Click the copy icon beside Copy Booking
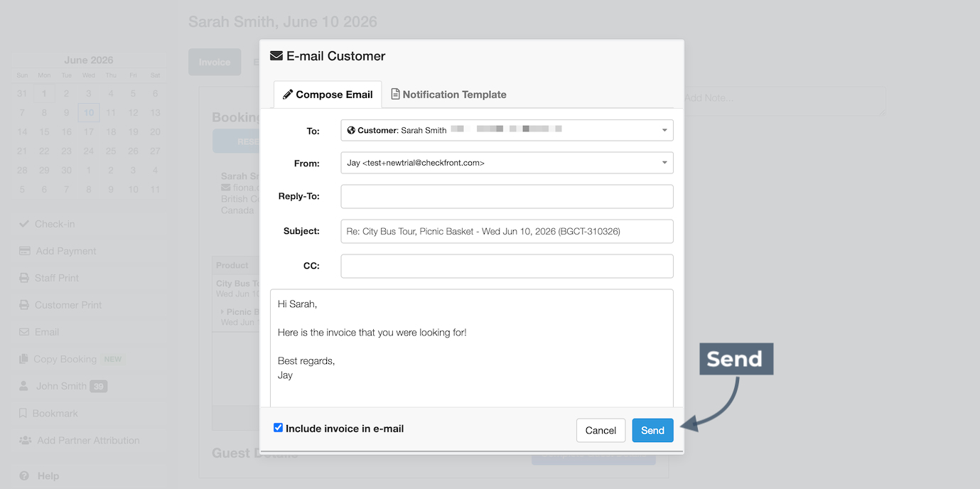This screenshot has width=980, height=489. [24, 359]
